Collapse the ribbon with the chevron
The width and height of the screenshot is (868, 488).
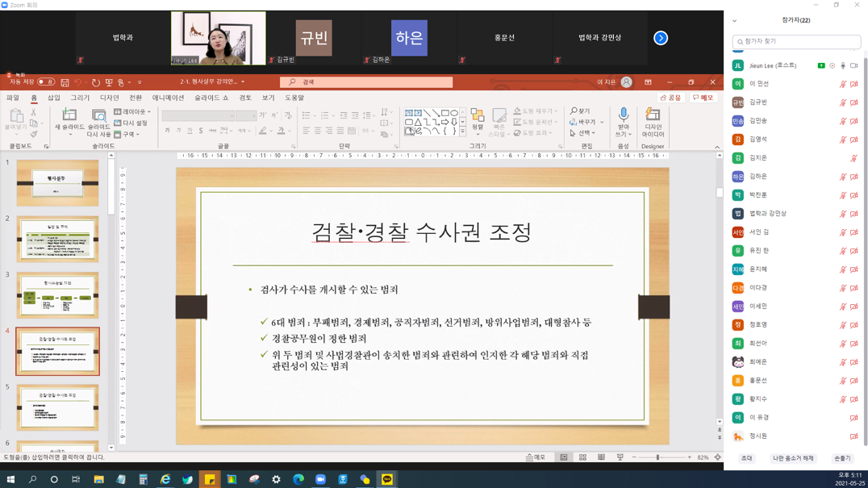717,147
